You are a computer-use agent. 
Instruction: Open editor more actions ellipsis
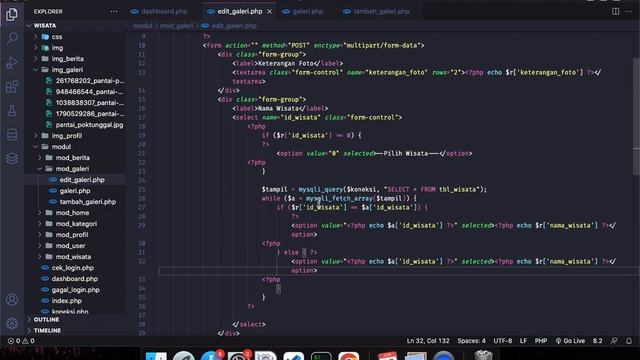click(629, 11)
